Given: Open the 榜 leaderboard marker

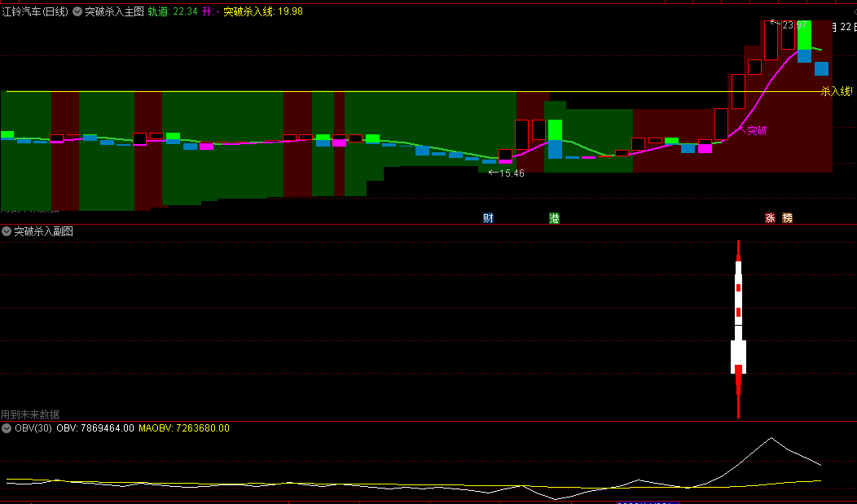Looking at the screenshot, I should (787, 218).
